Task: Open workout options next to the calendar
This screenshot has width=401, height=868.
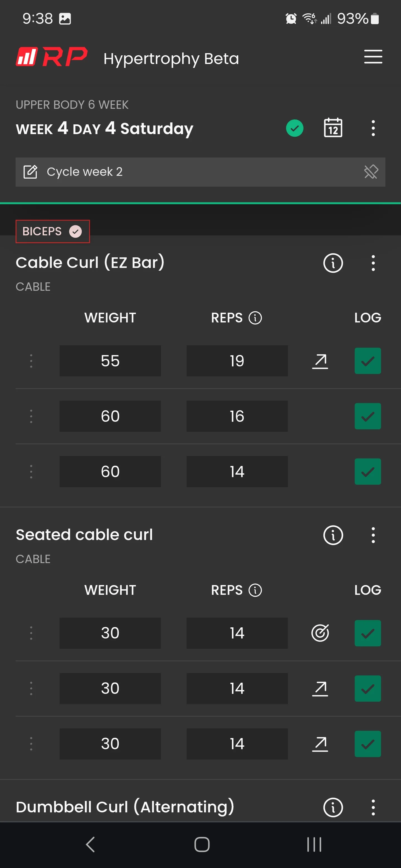Action: click(x=373, y=128)
